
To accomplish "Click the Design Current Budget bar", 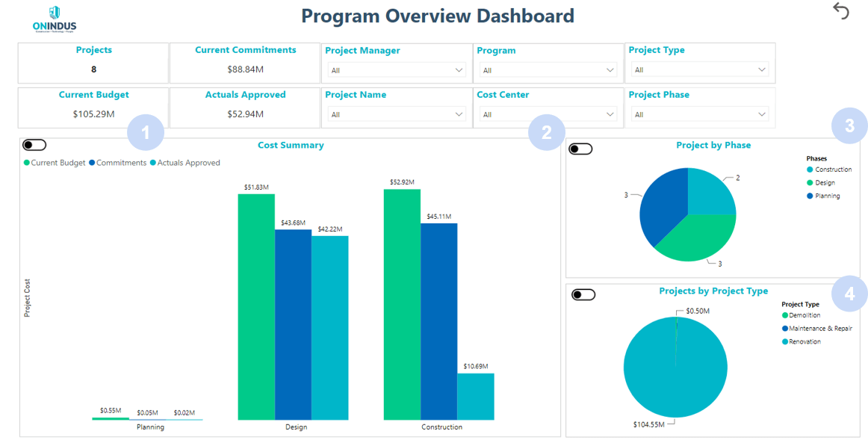I will coord(256,306).
